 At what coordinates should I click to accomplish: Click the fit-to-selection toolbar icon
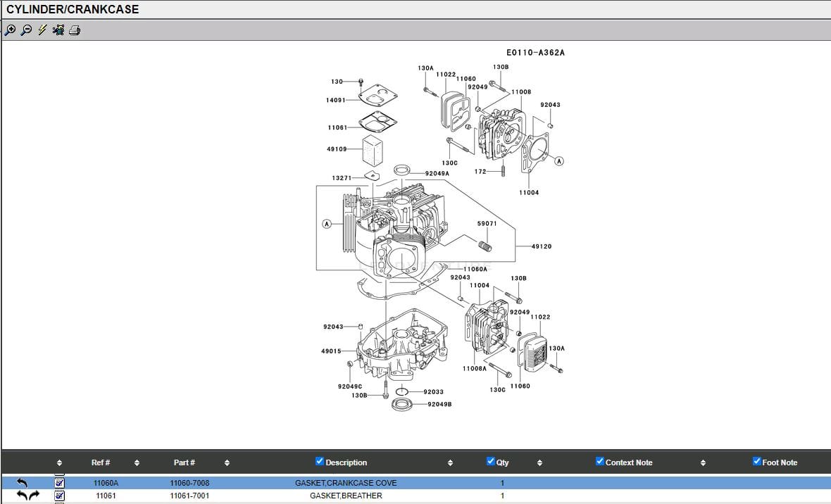(58, 30)
